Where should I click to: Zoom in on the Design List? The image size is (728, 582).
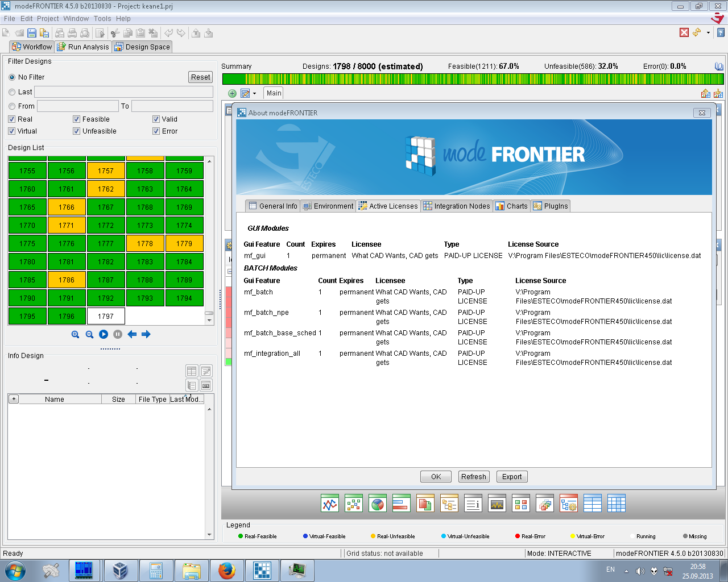pos(75,334)
